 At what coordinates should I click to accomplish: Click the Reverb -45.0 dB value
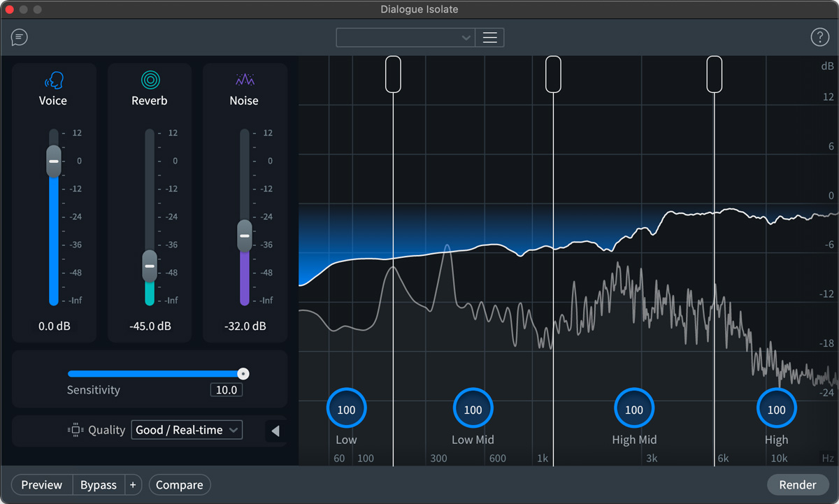click(x=150, y=326)
